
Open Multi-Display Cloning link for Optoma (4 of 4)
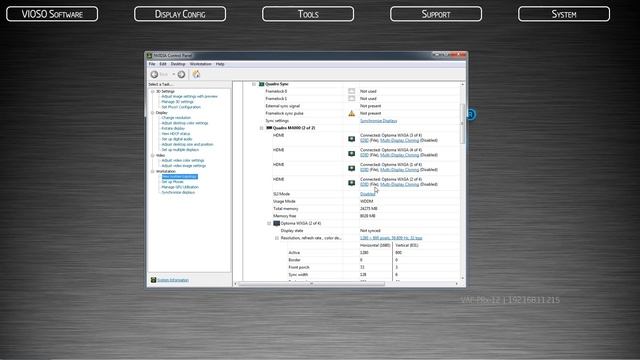point(400,155)
